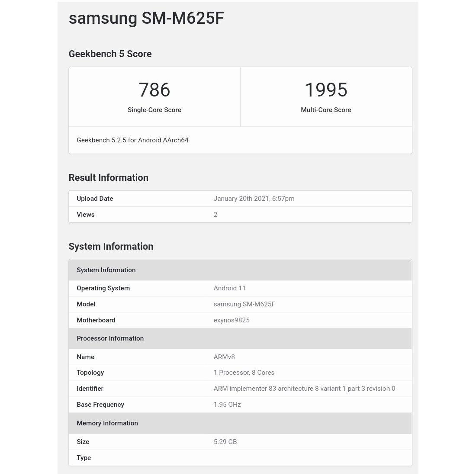Click the System Information section header row
476x476 pixels.
click(x=241, y=270)
